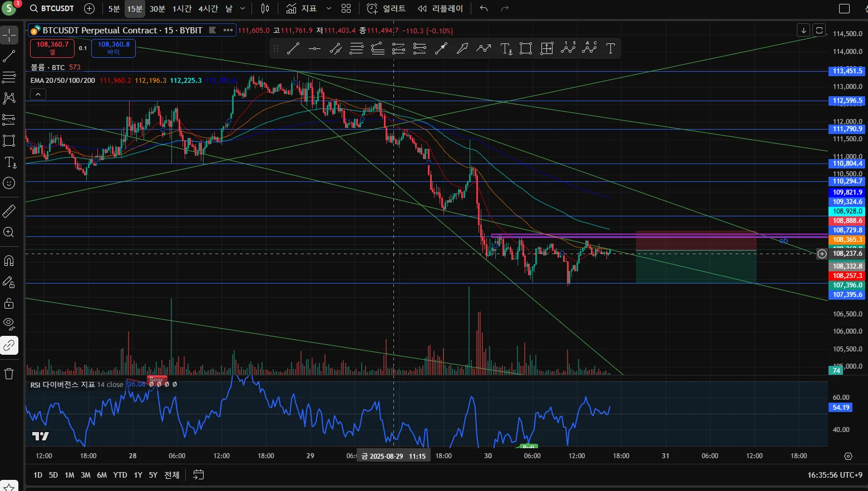This screenshot has width=868, height=491.
Task: Open the emoji sticker tool
Action: coord(9,183)
